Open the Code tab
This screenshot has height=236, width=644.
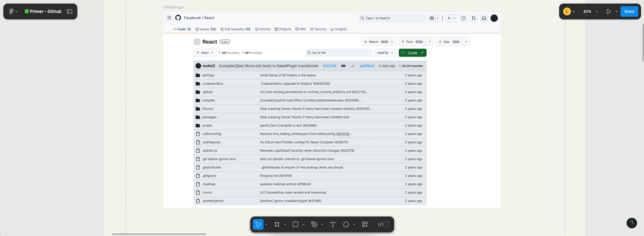182,29
